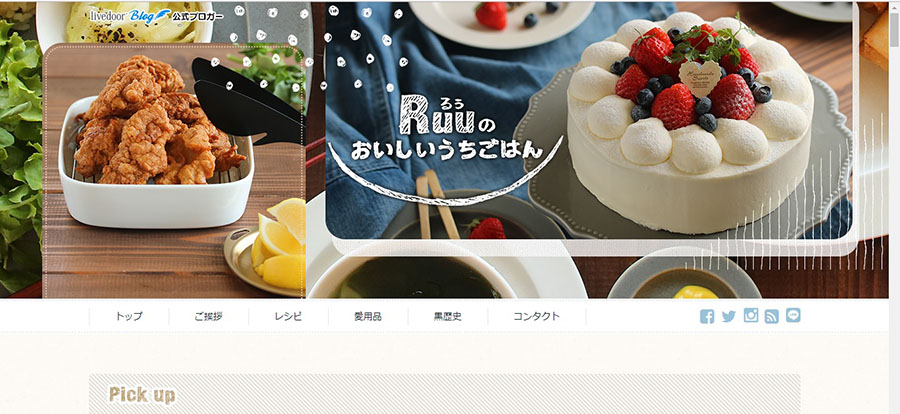
Task: Open the LINE chat icon
Action: pyautogui.click(x=793, y=315)
